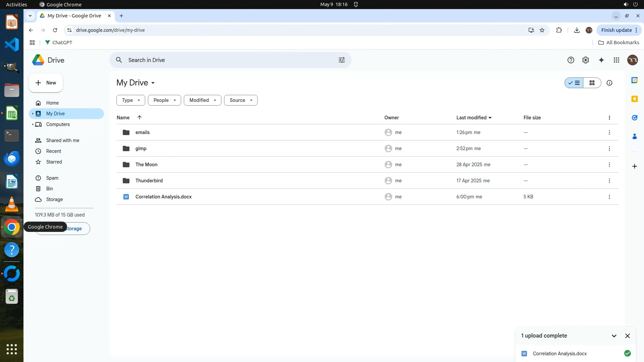This screenshot has width=644, height=362.
Task: Open the Modified filter dropdown
Action: pyautogui.click(x=202, y=100)
